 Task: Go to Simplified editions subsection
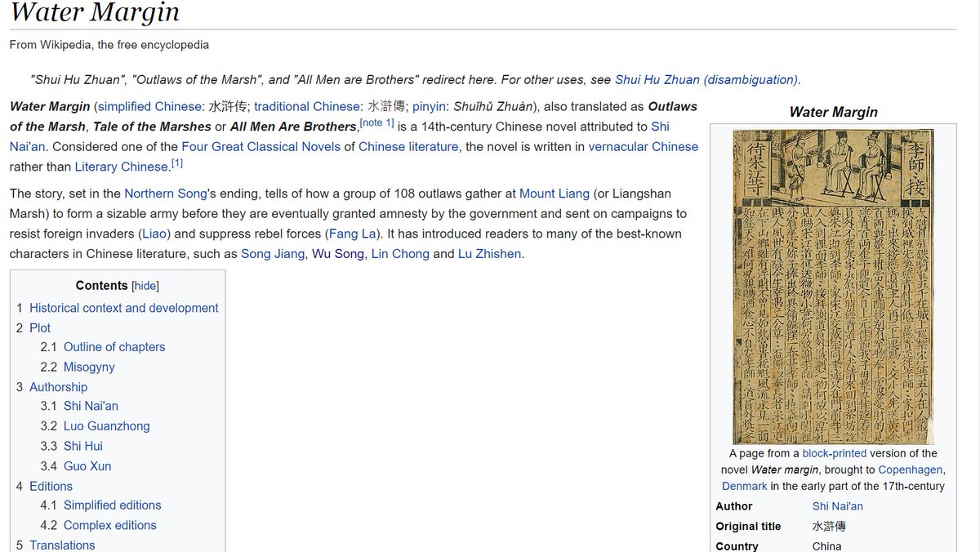pos(113,505)
